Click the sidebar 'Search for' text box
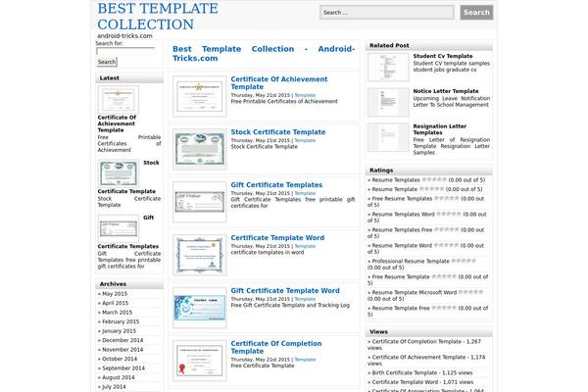This screenshot has height=392, width=588. click(x=125, y=51)
